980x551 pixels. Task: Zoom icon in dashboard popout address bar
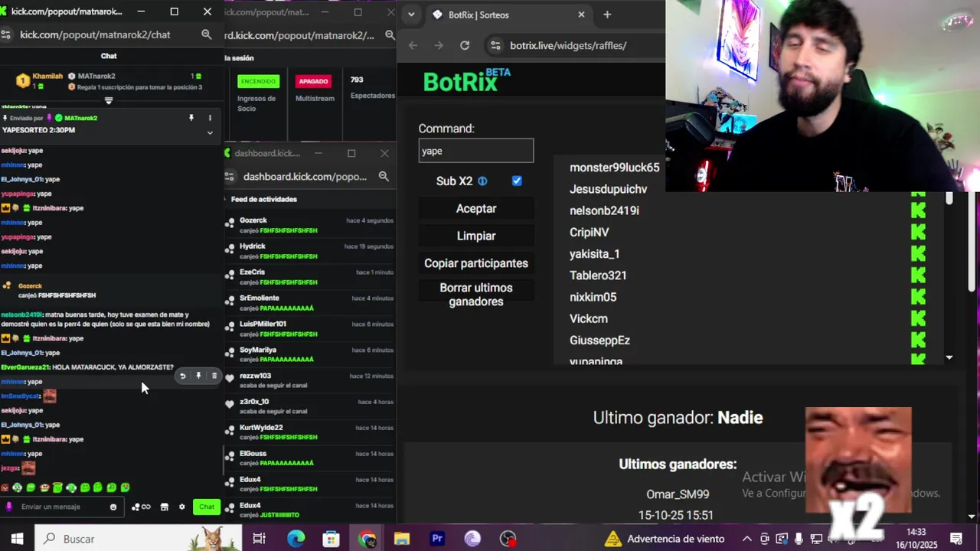pos(384,177)
